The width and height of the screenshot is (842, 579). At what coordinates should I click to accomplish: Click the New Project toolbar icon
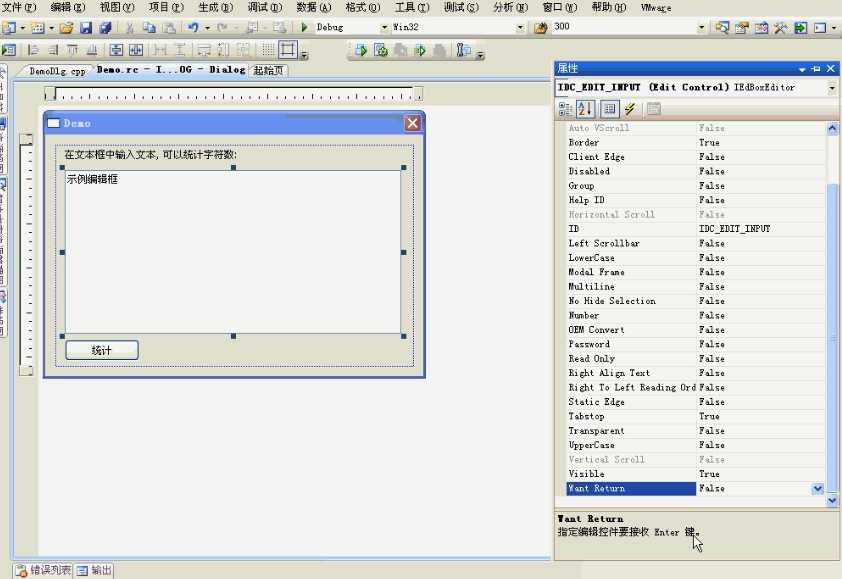click(9, 27)
